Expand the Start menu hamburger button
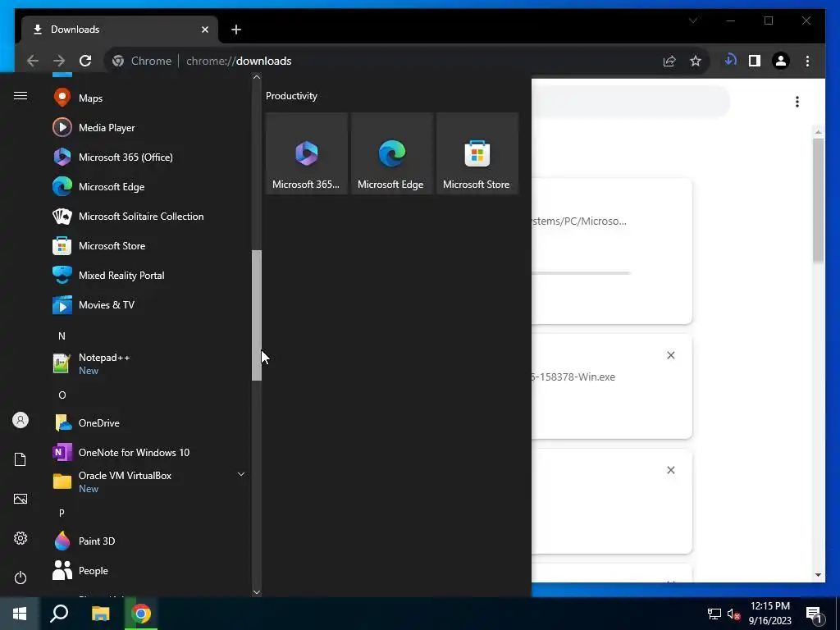 pos(21,95)
